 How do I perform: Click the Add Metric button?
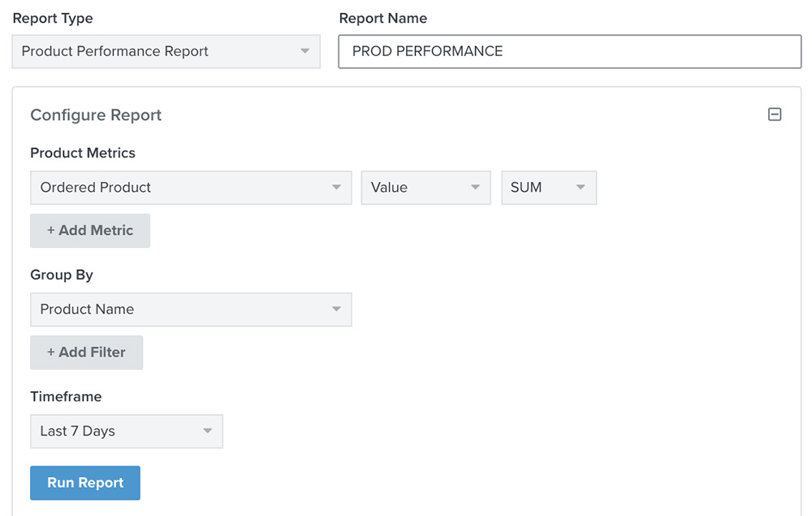coord(89,231)
